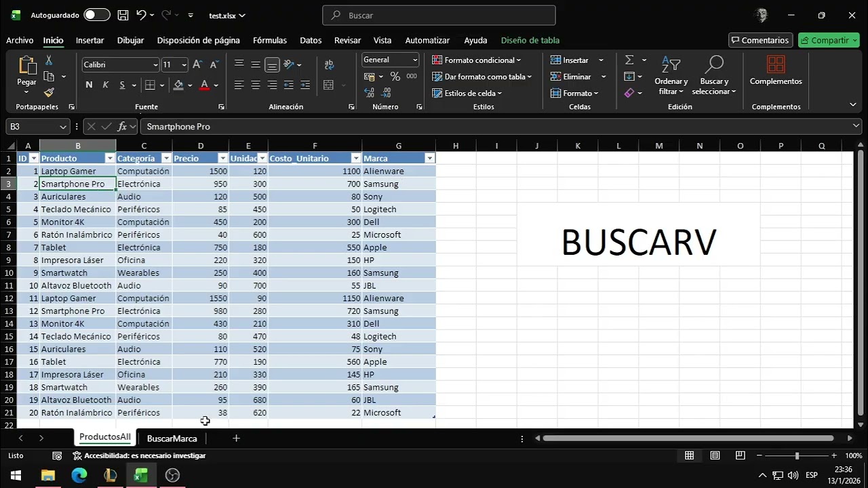
Task: Click the percent style icon
Action: tap(395, 77)
